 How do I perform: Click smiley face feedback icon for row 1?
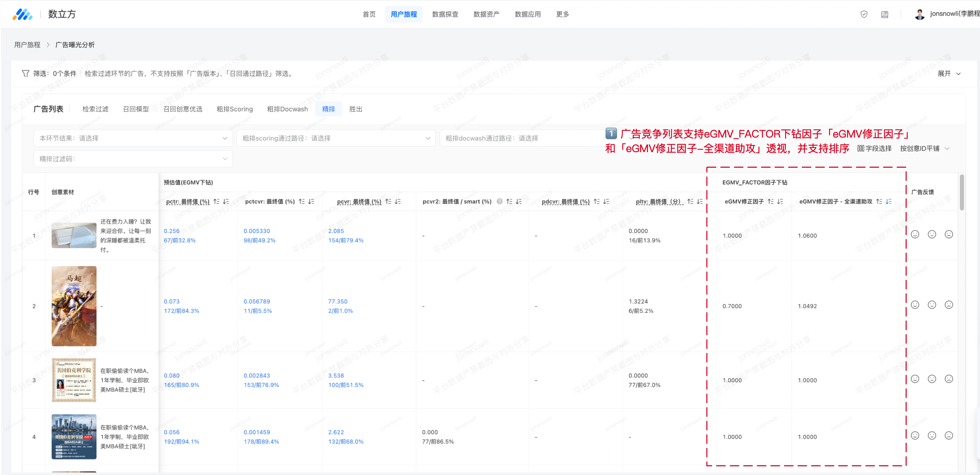coord(914,235)
